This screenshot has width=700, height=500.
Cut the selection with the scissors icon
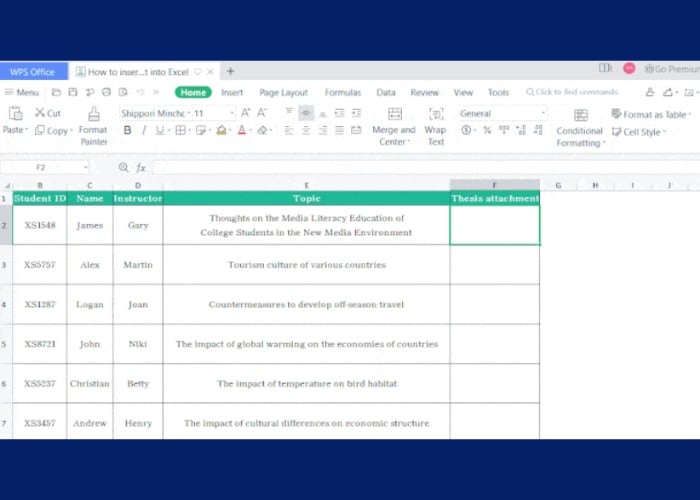tap(47, 113)
